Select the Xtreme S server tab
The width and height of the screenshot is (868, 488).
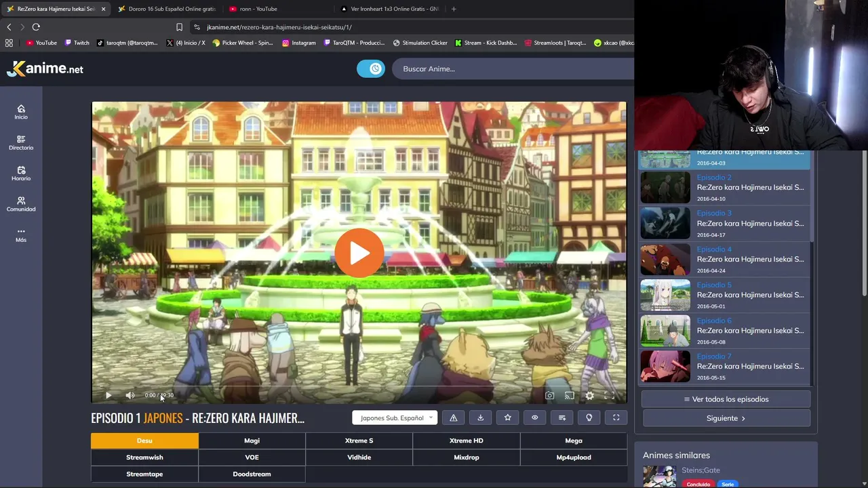click(359, 441)
